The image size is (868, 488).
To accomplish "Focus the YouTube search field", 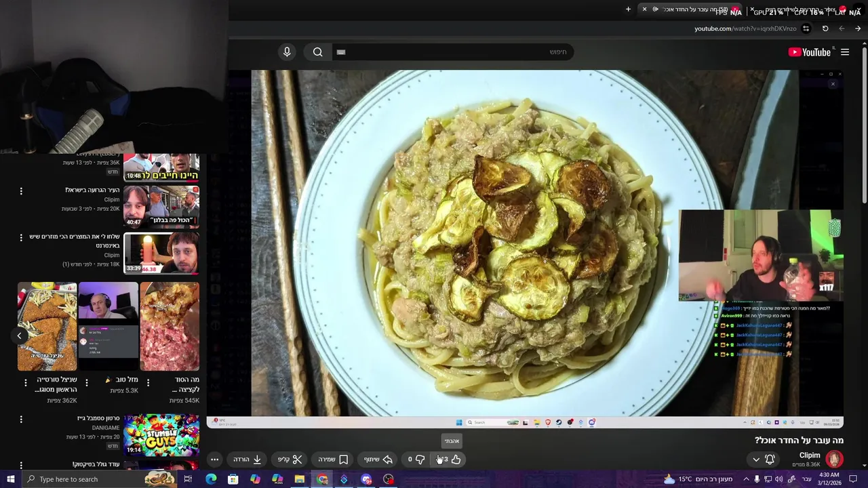I will [452, 52].
